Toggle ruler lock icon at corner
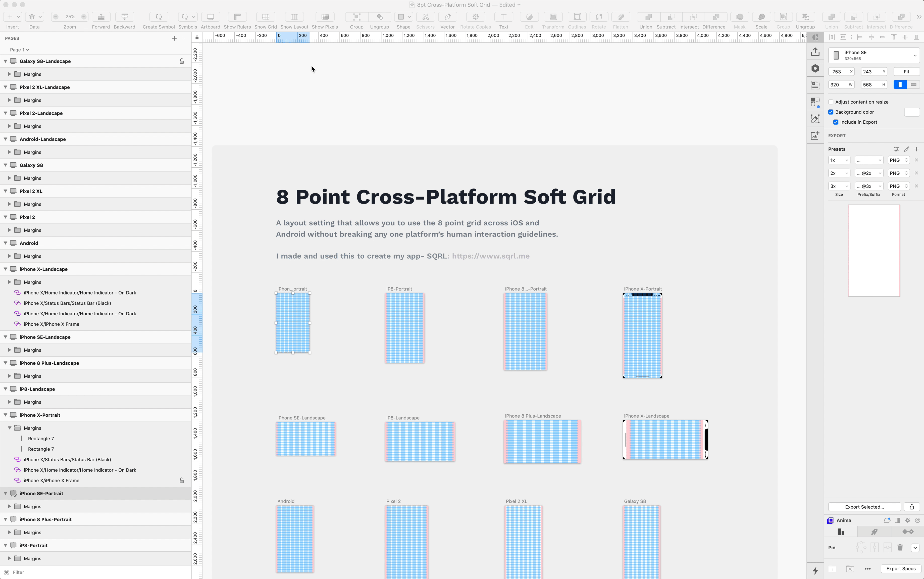Image resolution: width=924 pixels, height=579 pixels. click(197, 37)
